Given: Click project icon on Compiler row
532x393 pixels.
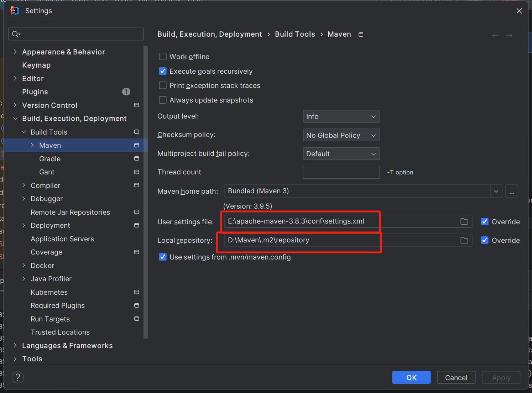Looking at the screenshot, I should click(136, 185).
